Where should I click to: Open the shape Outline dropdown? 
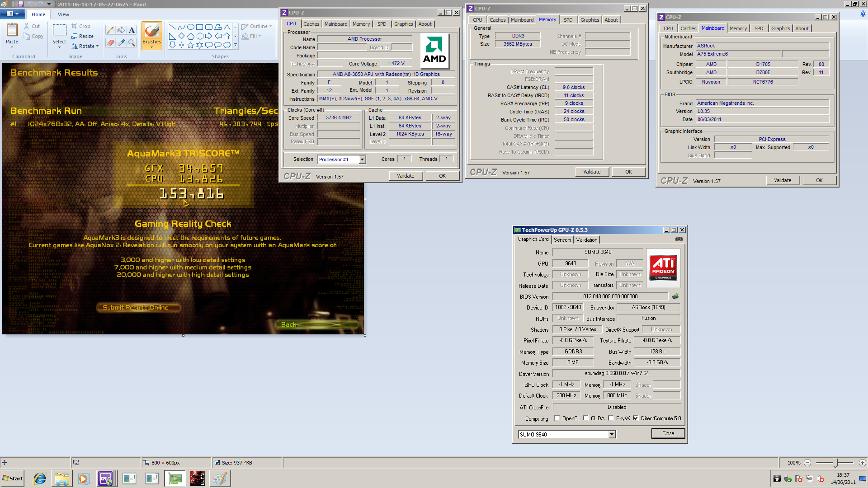[x=256, y=26]
